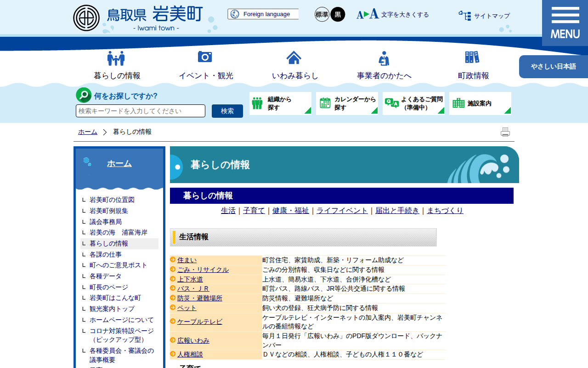The image size is (588, 368).
Task: Jump to the ライフイベント anchor link
Action: [342, 211]
